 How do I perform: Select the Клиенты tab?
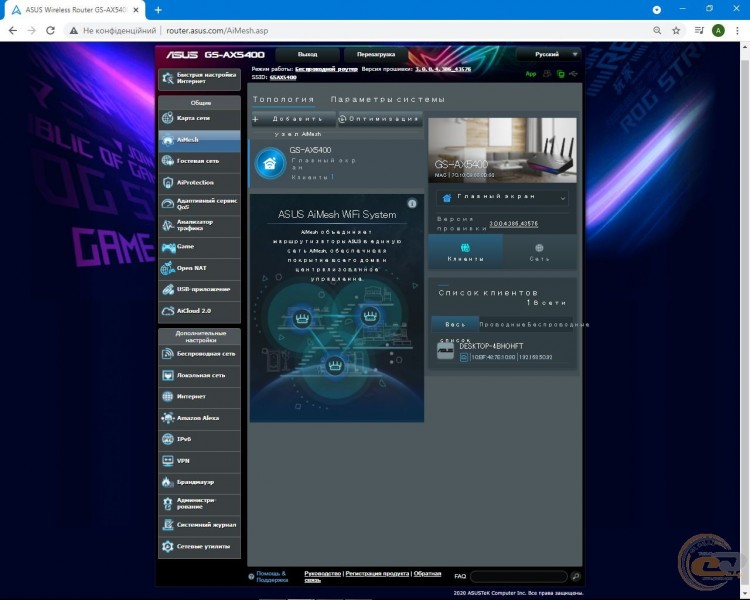(465, 253)
